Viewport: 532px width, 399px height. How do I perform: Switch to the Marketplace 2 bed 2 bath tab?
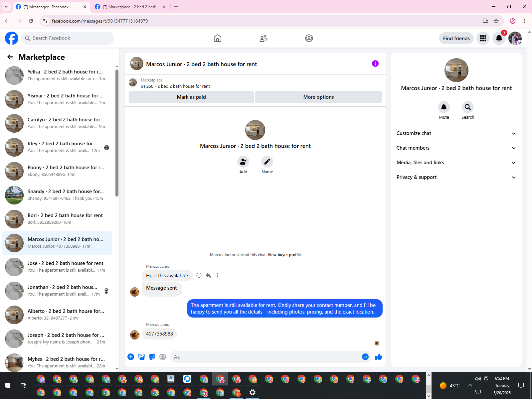coord(130,7)
